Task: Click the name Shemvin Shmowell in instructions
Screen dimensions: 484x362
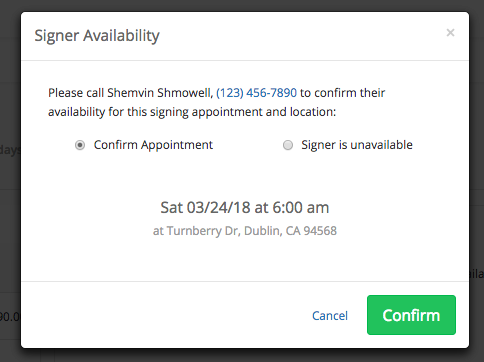Action: [160, 93]
